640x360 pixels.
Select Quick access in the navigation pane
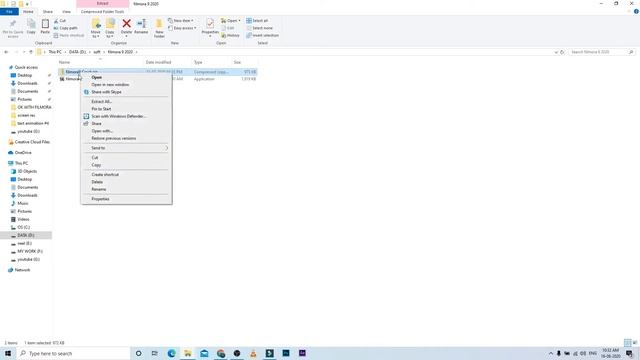(26, 67)
